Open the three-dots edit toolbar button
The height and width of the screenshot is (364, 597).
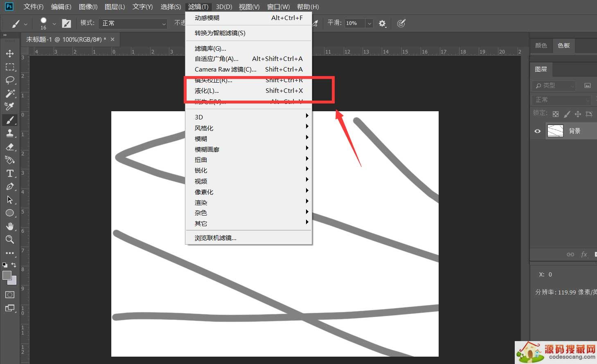(10, 253)
